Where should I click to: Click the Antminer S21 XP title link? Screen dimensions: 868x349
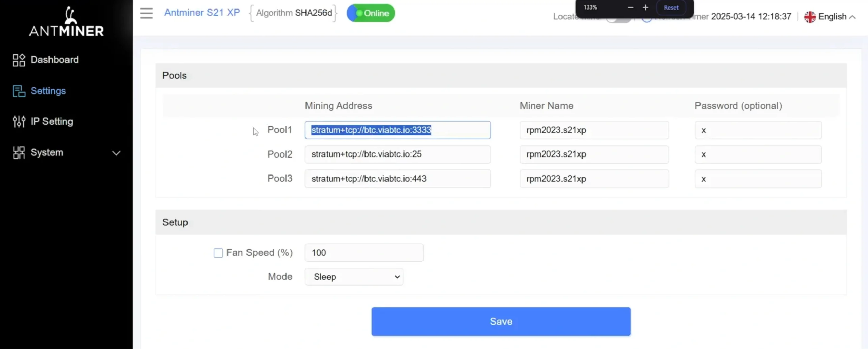coord(202,13)
